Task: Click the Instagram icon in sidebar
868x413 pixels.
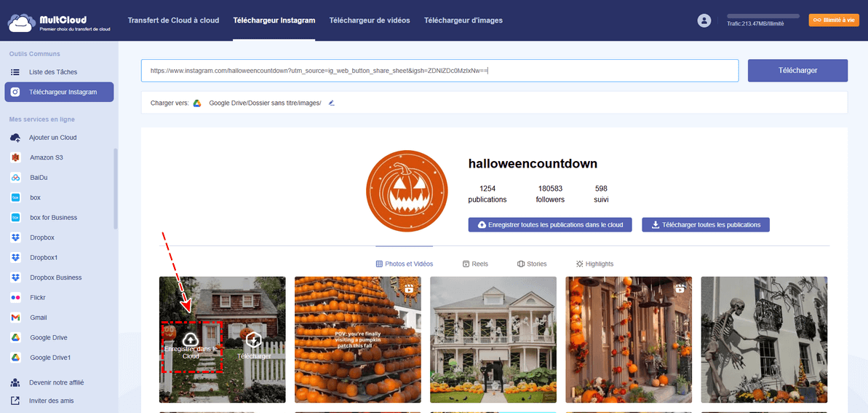Action: coord(15,92)
